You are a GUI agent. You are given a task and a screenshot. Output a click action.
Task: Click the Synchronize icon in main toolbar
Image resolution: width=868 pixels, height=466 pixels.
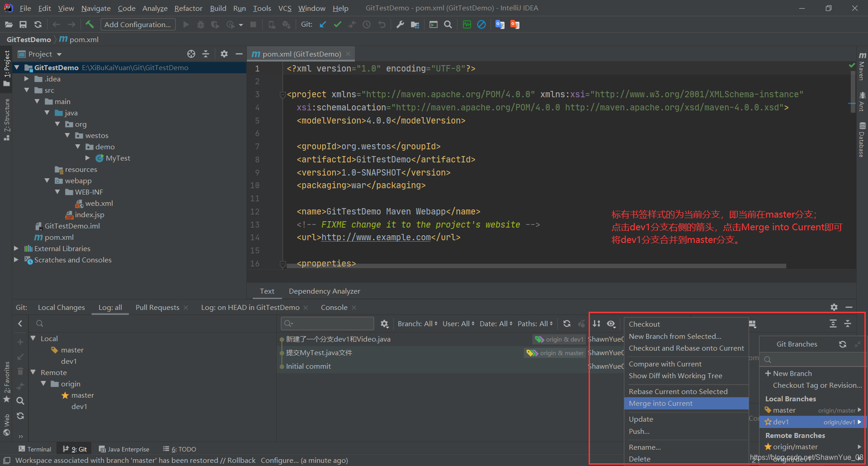point(38,24)
